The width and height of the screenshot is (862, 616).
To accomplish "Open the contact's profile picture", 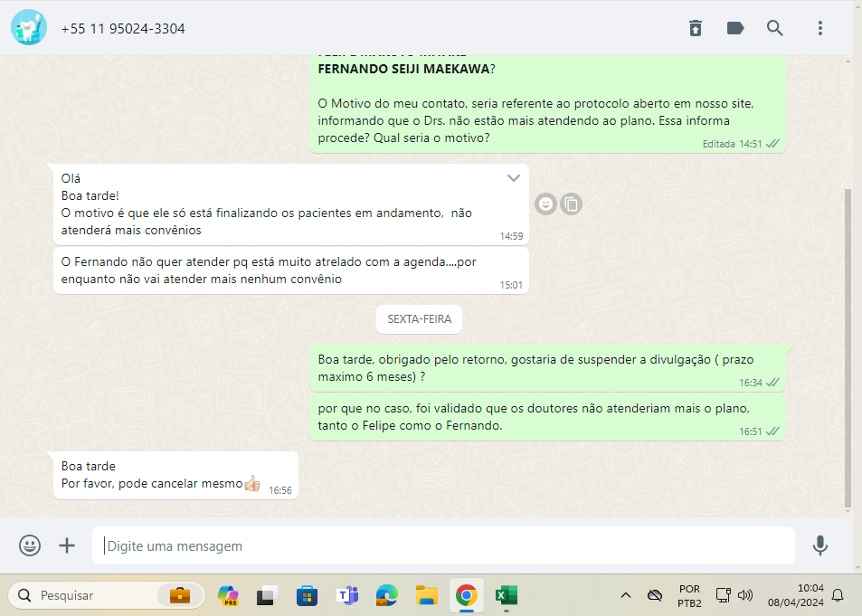I will point(29,28).
